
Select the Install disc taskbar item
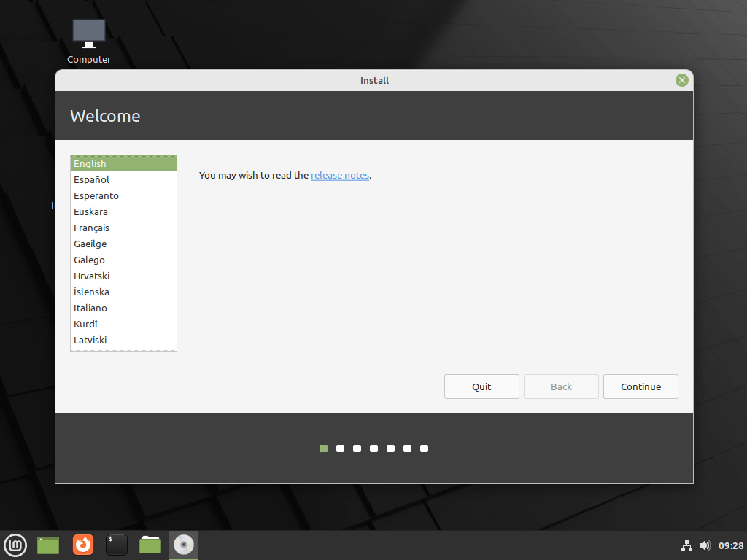[x=184, y=545]
